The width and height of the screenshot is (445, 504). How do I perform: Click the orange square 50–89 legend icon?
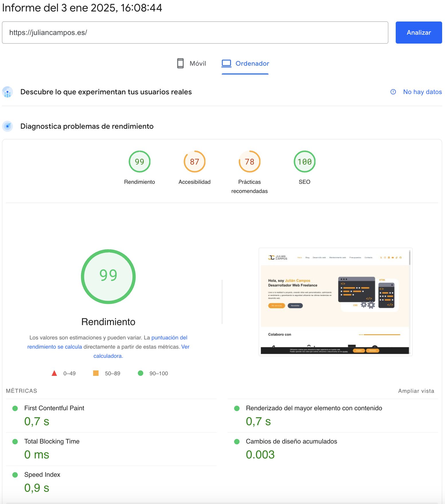96,373
